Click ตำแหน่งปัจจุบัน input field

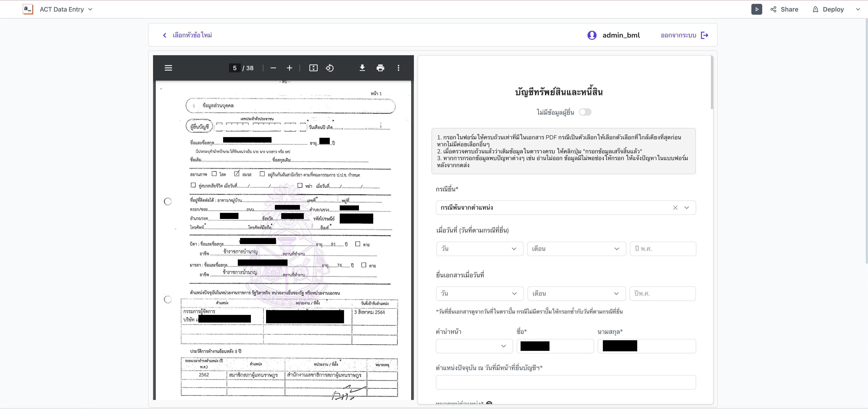[x=566, y=382]
